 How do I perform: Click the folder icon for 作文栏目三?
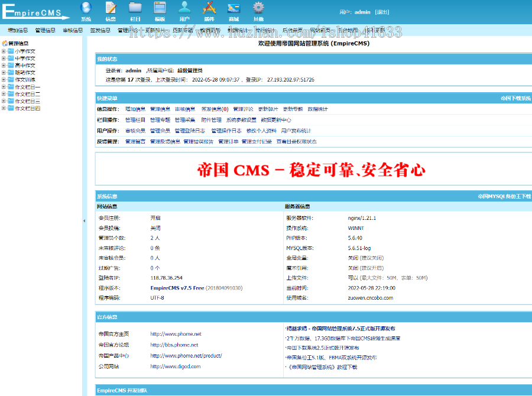[x=11, y=101]
